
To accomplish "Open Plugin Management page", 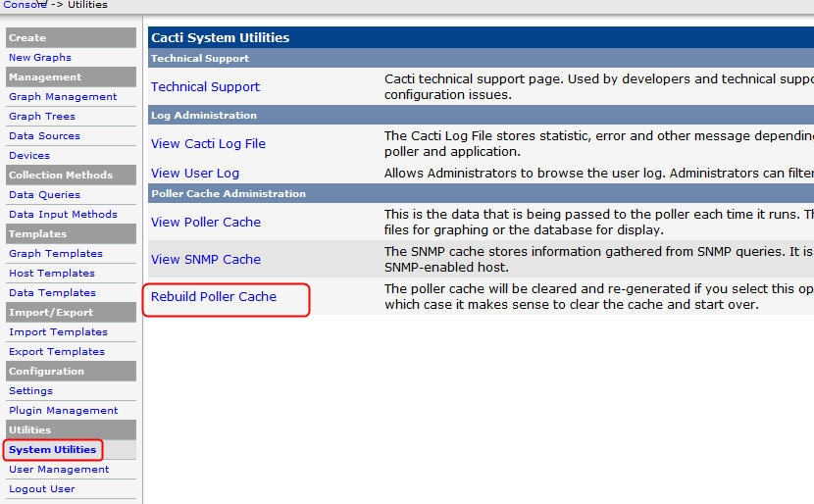I will [64, 411].
